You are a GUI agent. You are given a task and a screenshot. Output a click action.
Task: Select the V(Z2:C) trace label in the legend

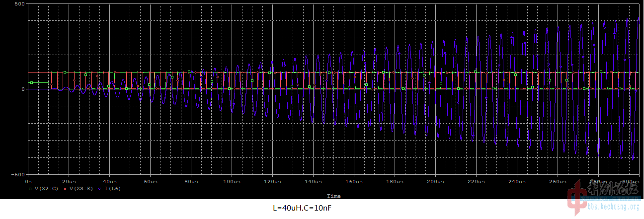click(x=45, y=189)
